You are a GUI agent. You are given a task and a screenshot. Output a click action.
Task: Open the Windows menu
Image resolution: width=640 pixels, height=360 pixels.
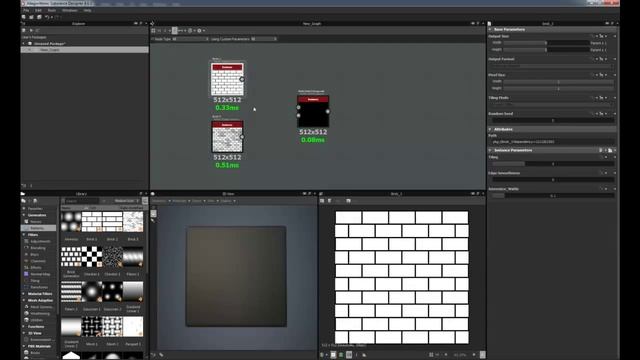point(70,10)
